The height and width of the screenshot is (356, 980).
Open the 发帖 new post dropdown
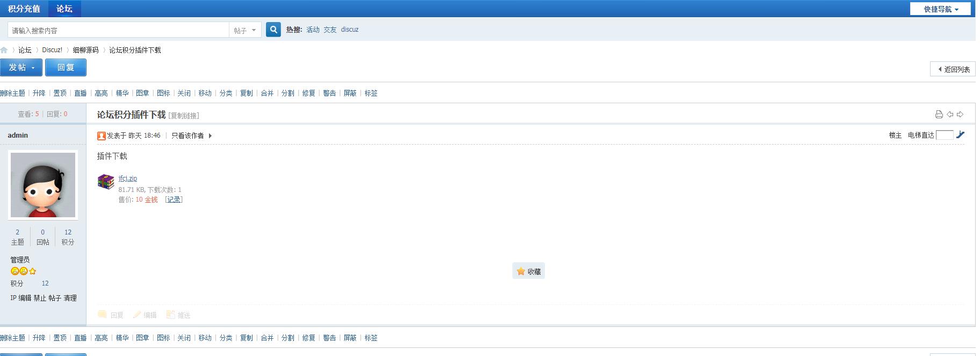pos(21,67)
